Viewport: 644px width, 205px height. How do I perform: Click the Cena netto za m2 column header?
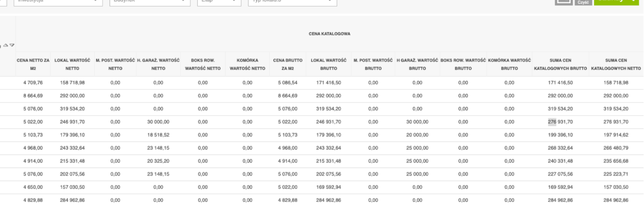(33, 64)
